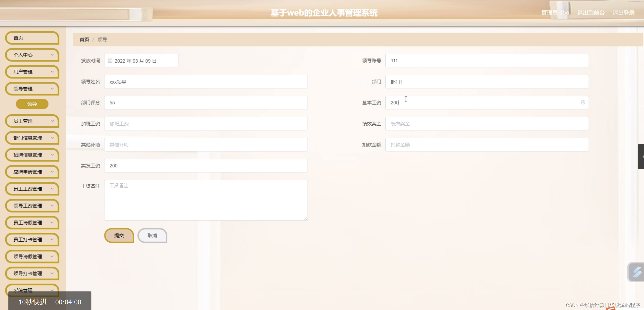Viewport: 644px width, 310px height.
Task: Click 退出到前台 in the header
Action: click(x=591, y=13)
